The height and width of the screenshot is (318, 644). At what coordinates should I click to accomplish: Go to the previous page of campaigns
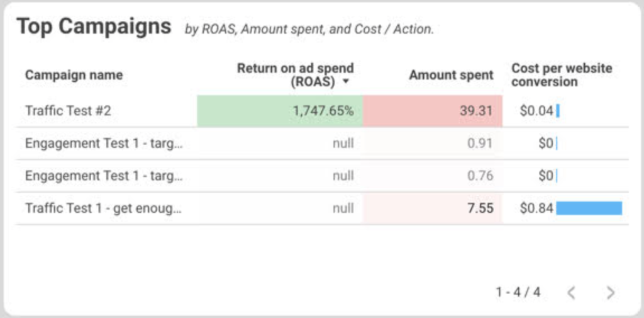(x=571, y=292)
